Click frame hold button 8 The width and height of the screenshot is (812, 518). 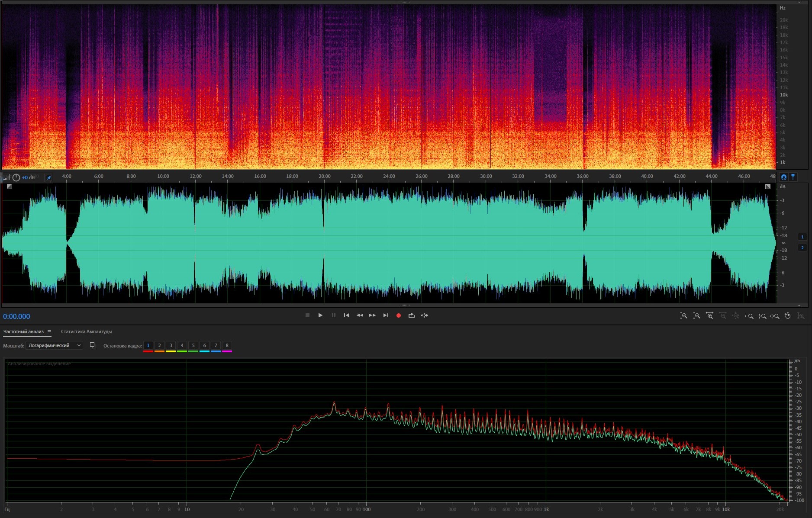point(227,345)
